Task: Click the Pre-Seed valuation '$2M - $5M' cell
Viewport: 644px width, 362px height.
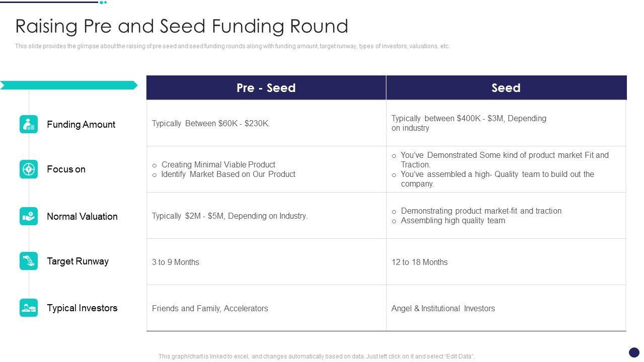Action: tap(229, 216)
